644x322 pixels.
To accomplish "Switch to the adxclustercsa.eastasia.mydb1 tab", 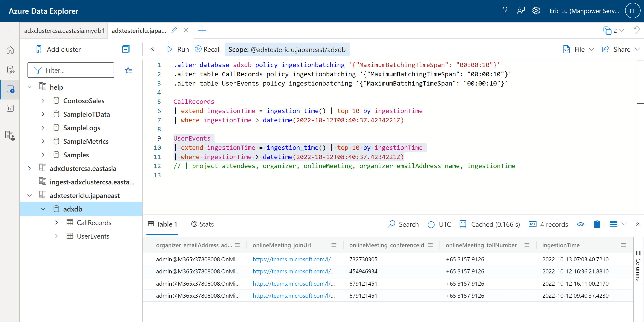I will click(x=64, y=31).
